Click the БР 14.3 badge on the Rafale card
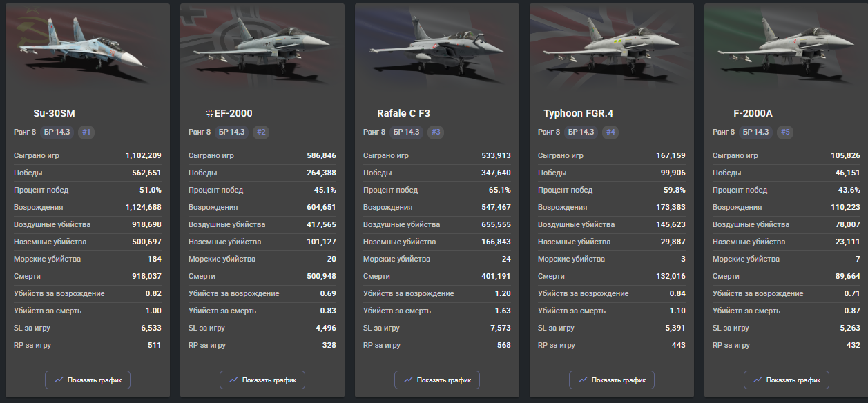This screenshot has width=868, height=403. (x=406, y=132)
